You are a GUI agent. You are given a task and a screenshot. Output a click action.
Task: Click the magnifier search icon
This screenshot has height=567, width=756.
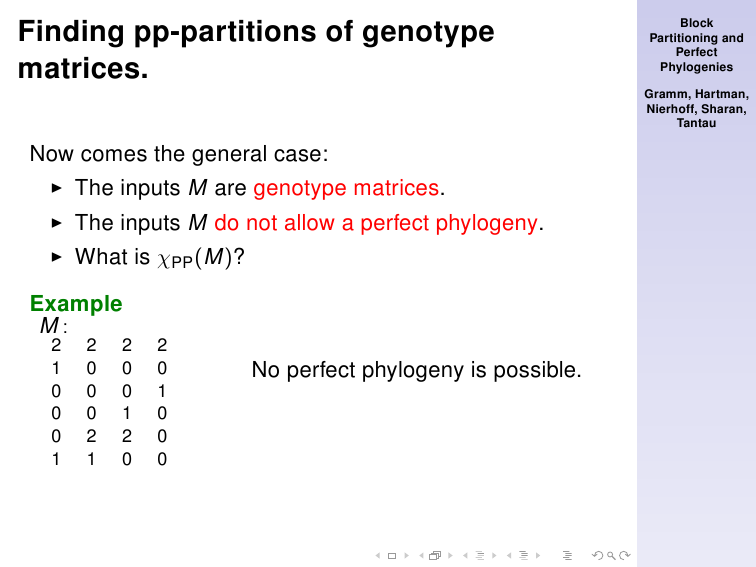pyautogui.click(x=611, y=556)
